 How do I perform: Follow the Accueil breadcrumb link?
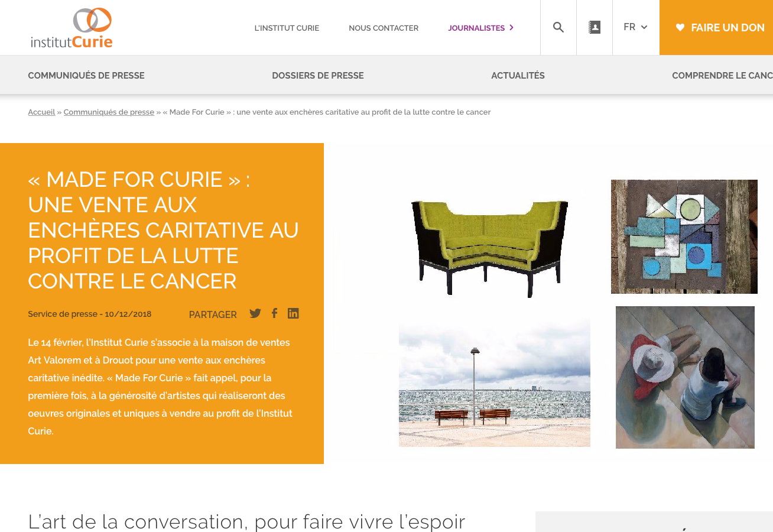(41, 112)
